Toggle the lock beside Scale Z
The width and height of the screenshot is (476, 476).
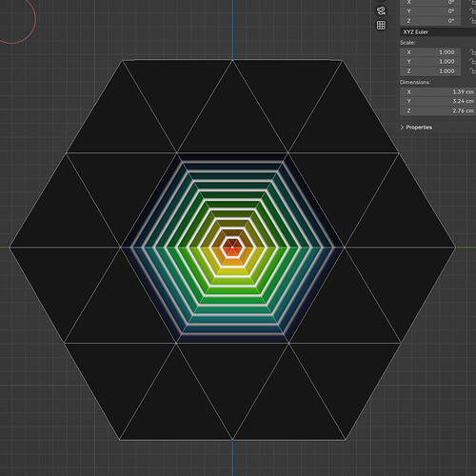point(472,71)
